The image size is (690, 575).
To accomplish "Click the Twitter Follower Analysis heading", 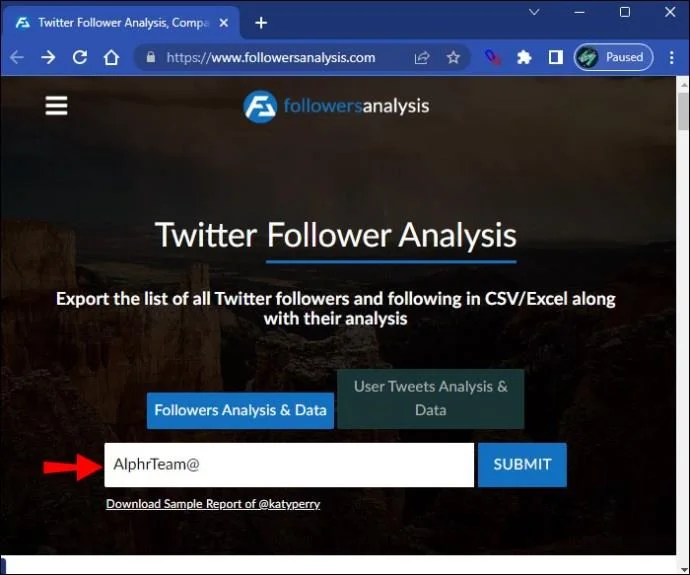I will click(x=336, y=235).
